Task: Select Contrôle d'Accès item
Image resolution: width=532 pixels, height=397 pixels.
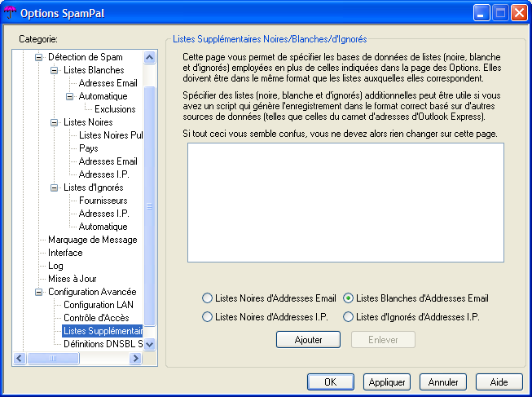Action: (96, 318)
